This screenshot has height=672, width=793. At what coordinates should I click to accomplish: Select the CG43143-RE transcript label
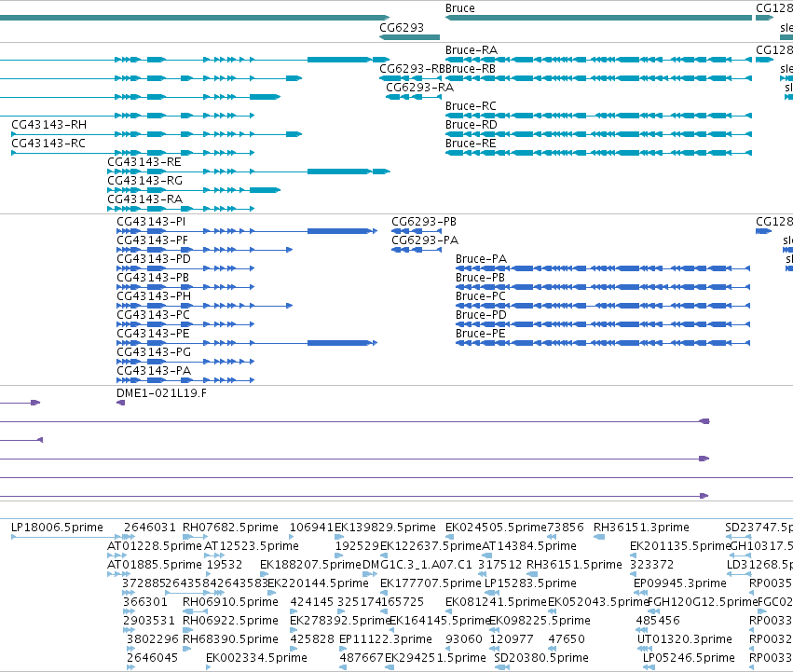144,162
